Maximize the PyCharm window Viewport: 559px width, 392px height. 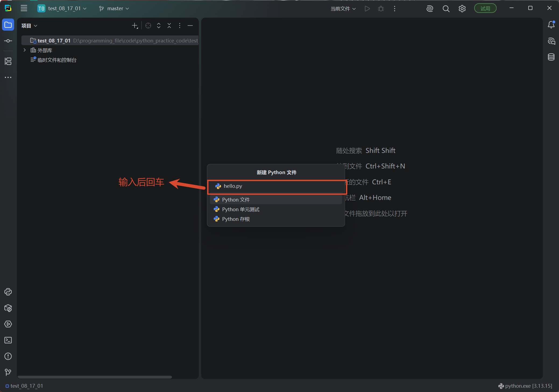coord(530,8)
